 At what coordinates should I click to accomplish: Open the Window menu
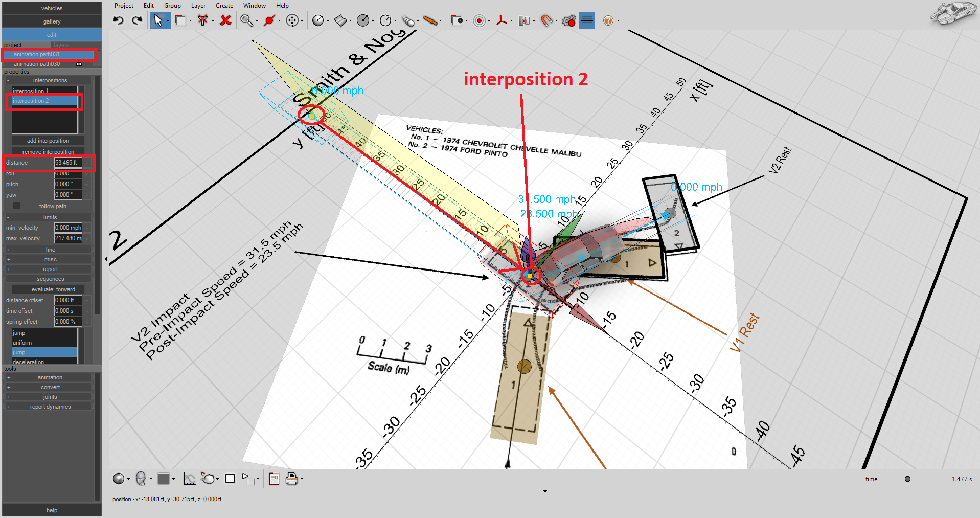255,6
